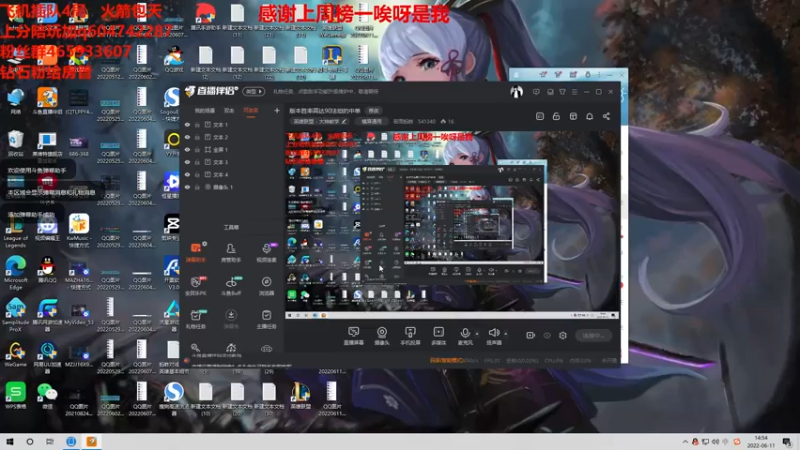Add a 摄像头 camera source
The image size is (800, 450).
[x=382, y=336]
